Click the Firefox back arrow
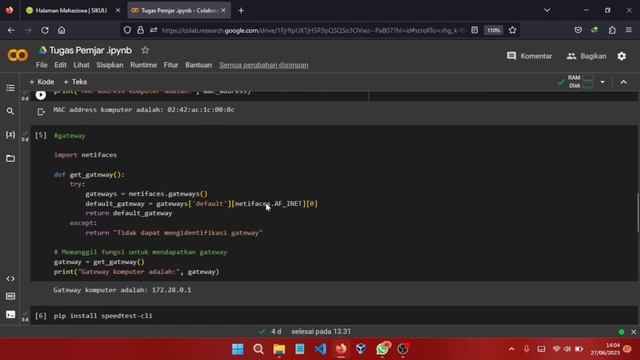The width and height of the screenshot is (640, 360). (11, 30)
